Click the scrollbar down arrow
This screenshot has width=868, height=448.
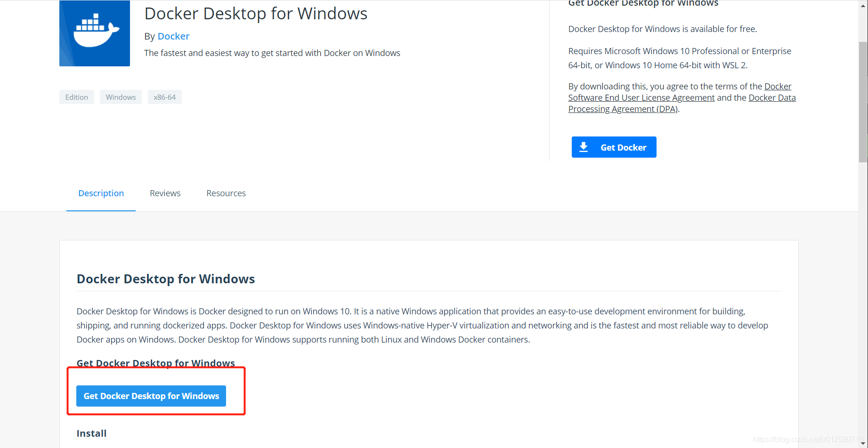[x=863, y=443]
